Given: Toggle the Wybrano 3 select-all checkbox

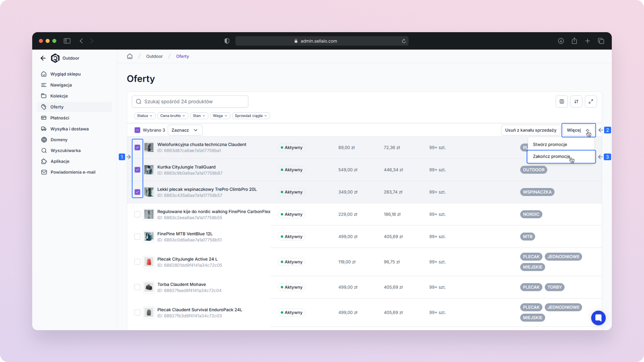Looking at the screenshot, I should pyautogui.click(x=137, y=130).
